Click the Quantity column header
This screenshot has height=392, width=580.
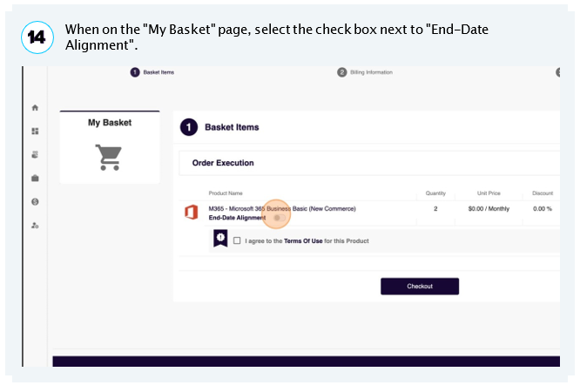(435, 193)
